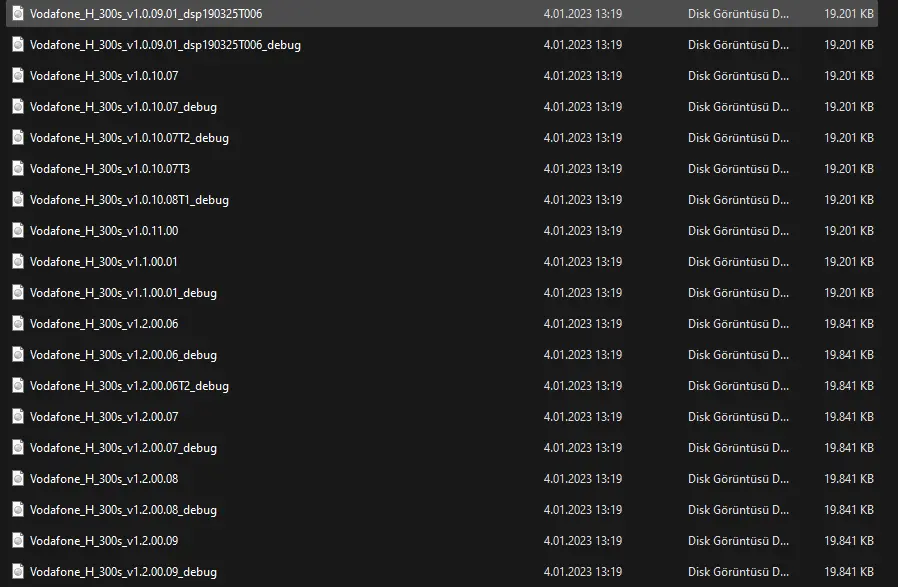The height and width of the screenshot is (587, 898).
Task: Click the icon beside Vodafone_H_300s_v1.1.00.01
Action: (18, 261)
